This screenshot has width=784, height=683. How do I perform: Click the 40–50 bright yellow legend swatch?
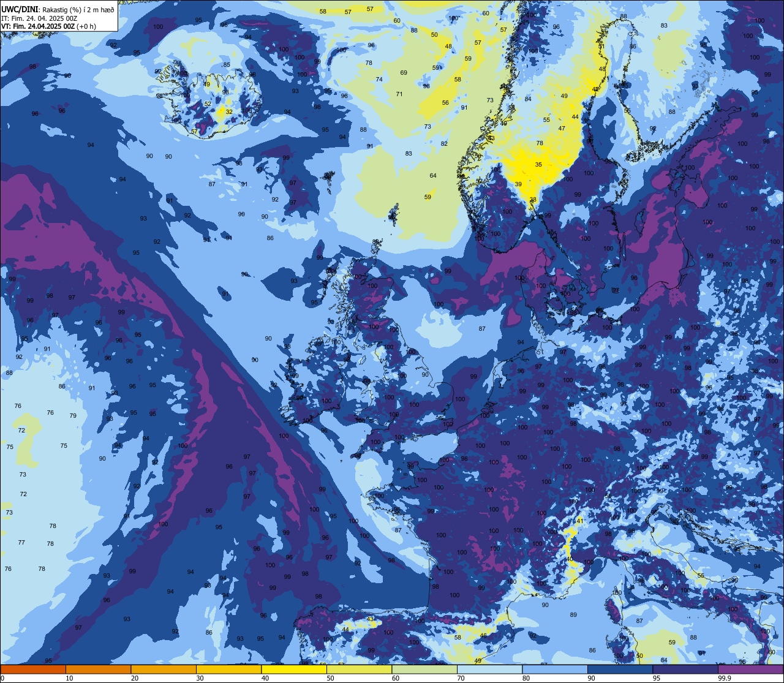tap(294, 669)
